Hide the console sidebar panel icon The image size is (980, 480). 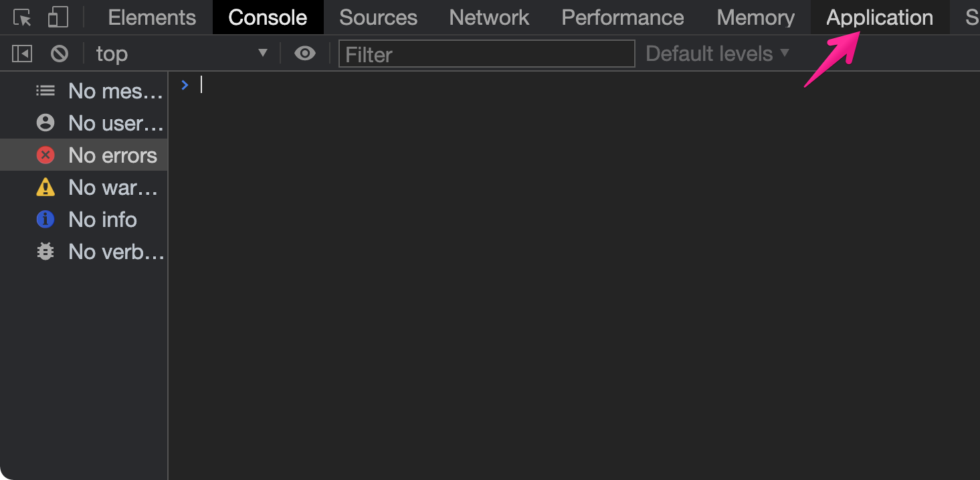pyautogui.click(x=22, y=54)
